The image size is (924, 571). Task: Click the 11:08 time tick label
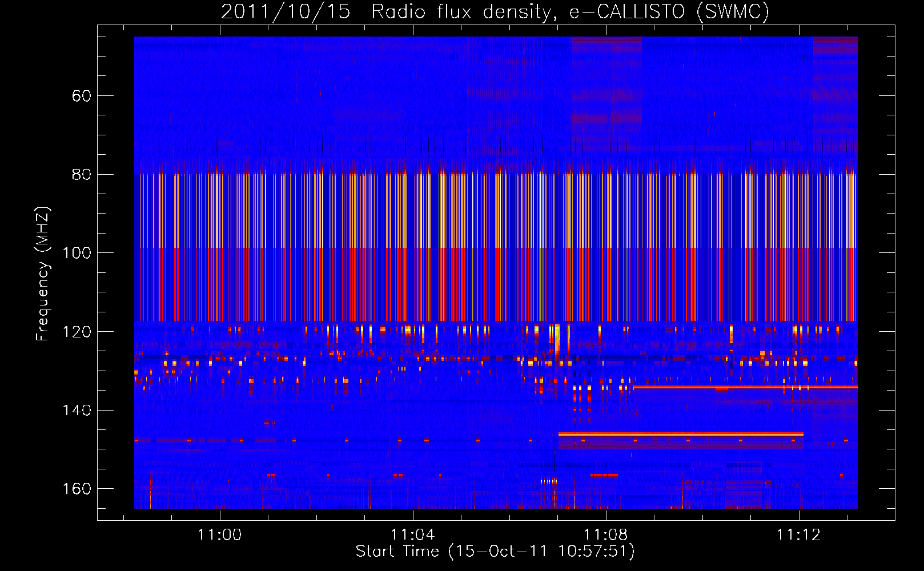[x=606, y=535]
